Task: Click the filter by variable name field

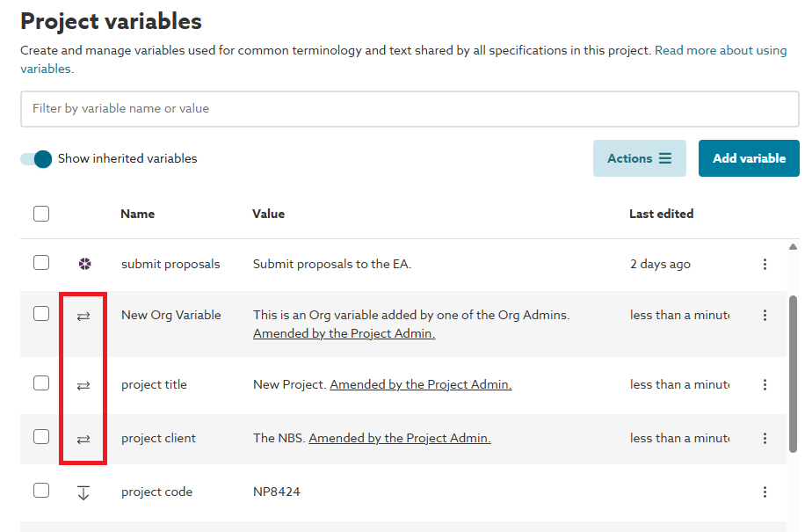Action: 410,109
